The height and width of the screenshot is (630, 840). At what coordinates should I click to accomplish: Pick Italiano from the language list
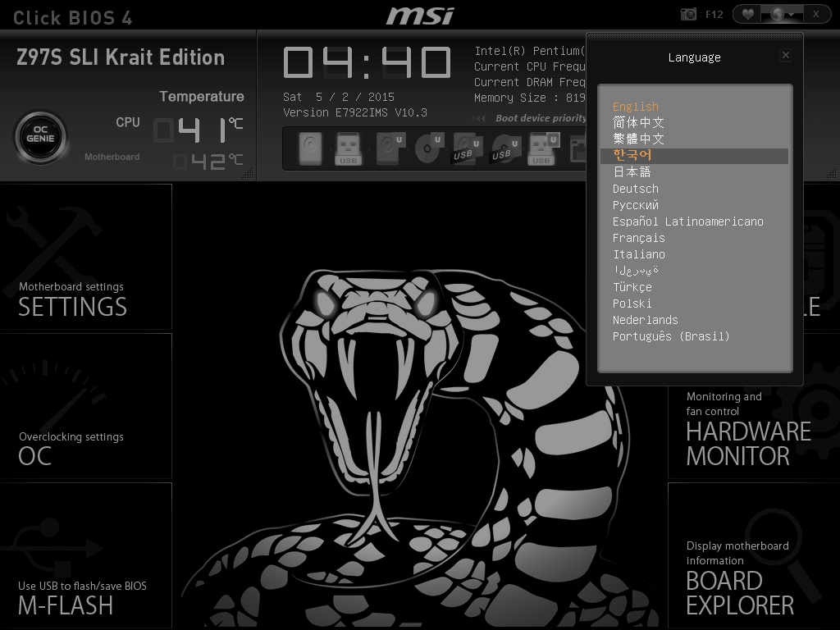click(638, 254)
